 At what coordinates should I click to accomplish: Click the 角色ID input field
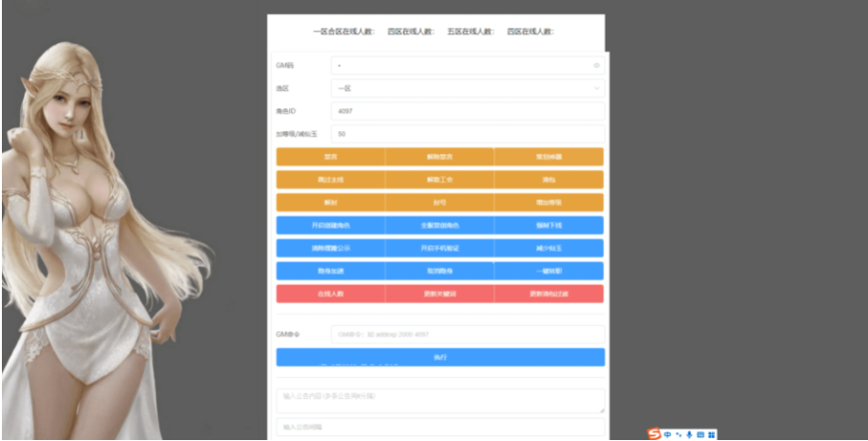pos(467,111)
